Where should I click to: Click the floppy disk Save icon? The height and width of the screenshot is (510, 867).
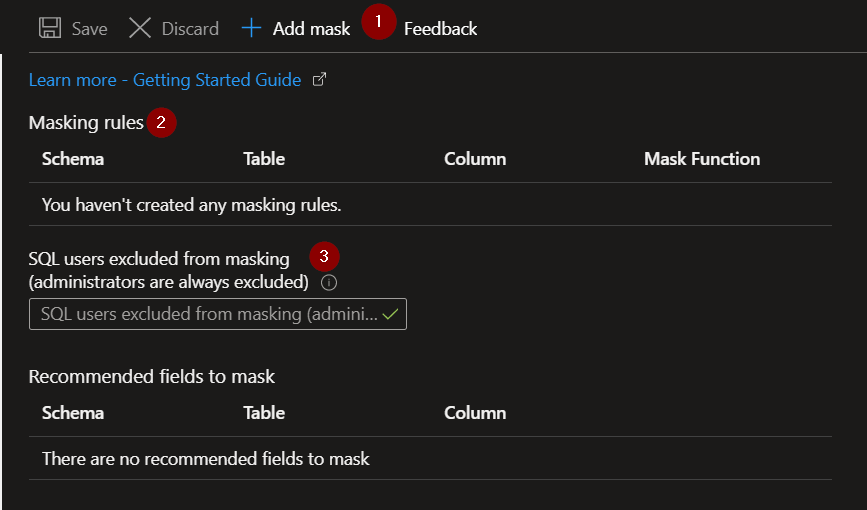coord(50,28)
